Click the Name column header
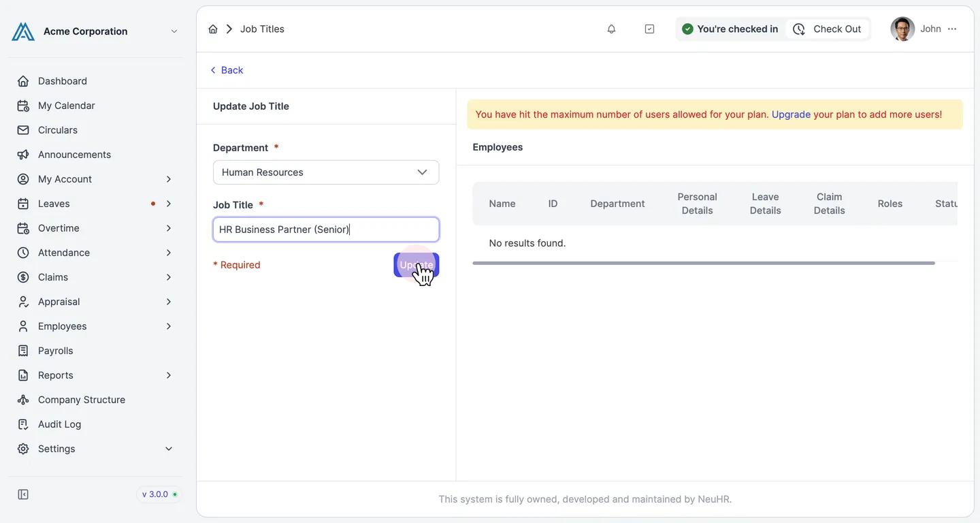Screen dimensions: 980x523 pos(502,204)
